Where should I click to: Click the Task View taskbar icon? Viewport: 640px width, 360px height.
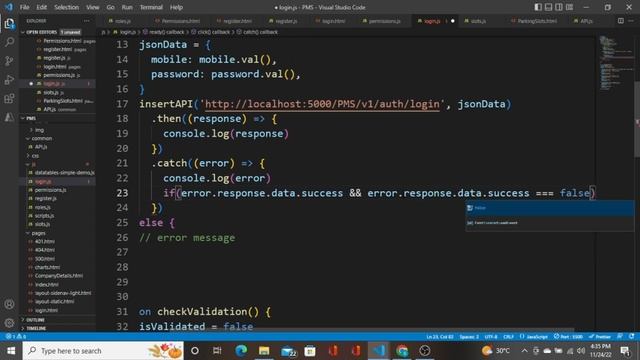(217, 351)
